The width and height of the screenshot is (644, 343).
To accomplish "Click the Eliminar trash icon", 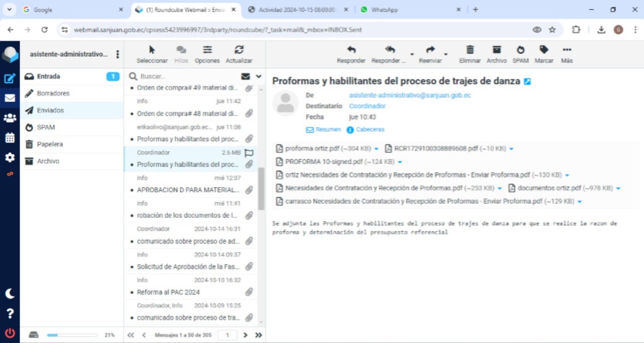I will coord(469,50).
